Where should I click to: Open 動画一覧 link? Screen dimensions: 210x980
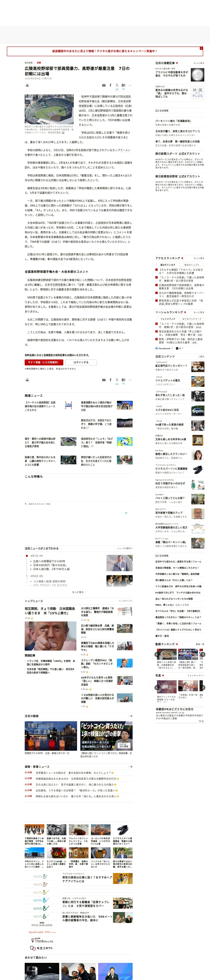click(x=200, y=644)
